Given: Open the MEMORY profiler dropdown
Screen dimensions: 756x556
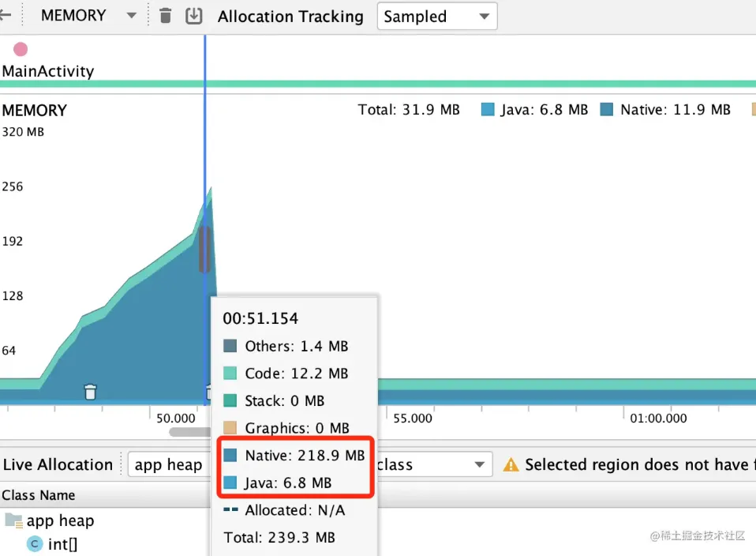Looking at the screenshot, I should (88, 16).
